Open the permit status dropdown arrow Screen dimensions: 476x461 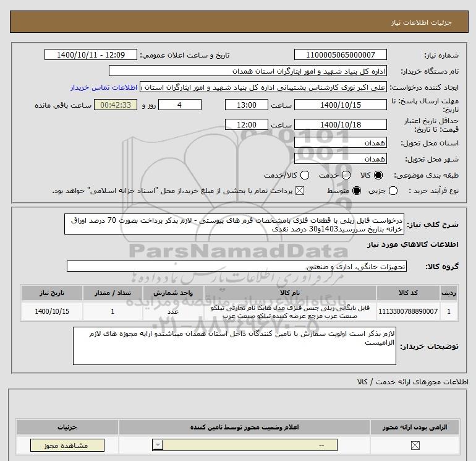click(158, 445)
